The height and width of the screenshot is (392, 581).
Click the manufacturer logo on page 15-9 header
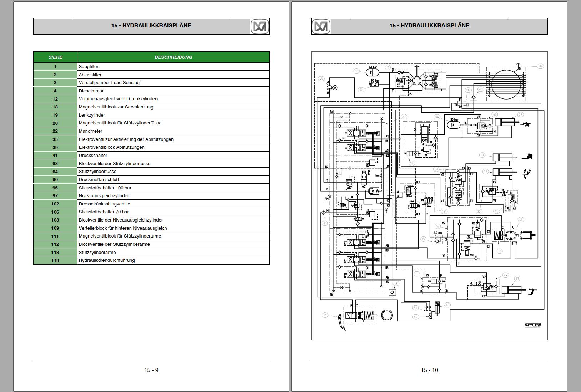(259, 25)
